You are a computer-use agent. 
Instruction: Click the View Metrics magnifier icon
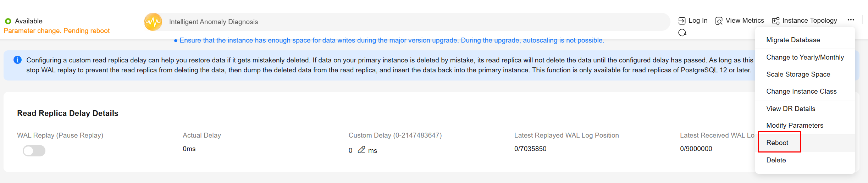pos(719,21)
